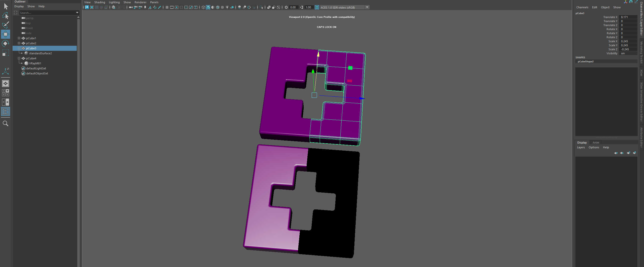Activate the Move tool in toolbox

[x=6, y=34]
